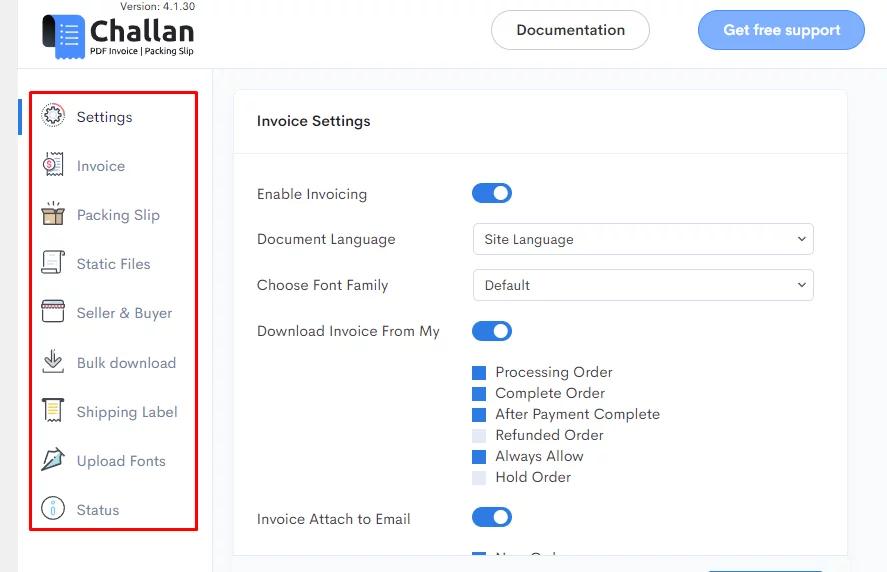The width and height of the screenshot is (887, 572).
Task: Click the Shipping Label icon
Action: pos(53,410)
